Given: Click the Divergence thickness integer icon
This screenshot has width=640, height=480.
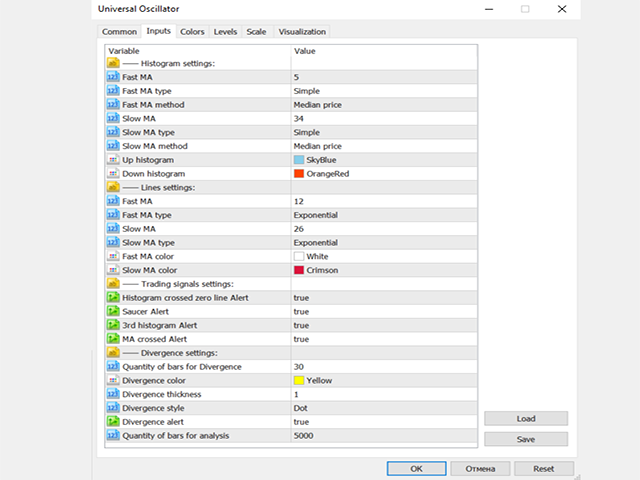Looking at the screenshot, I should tap(113, 394).
